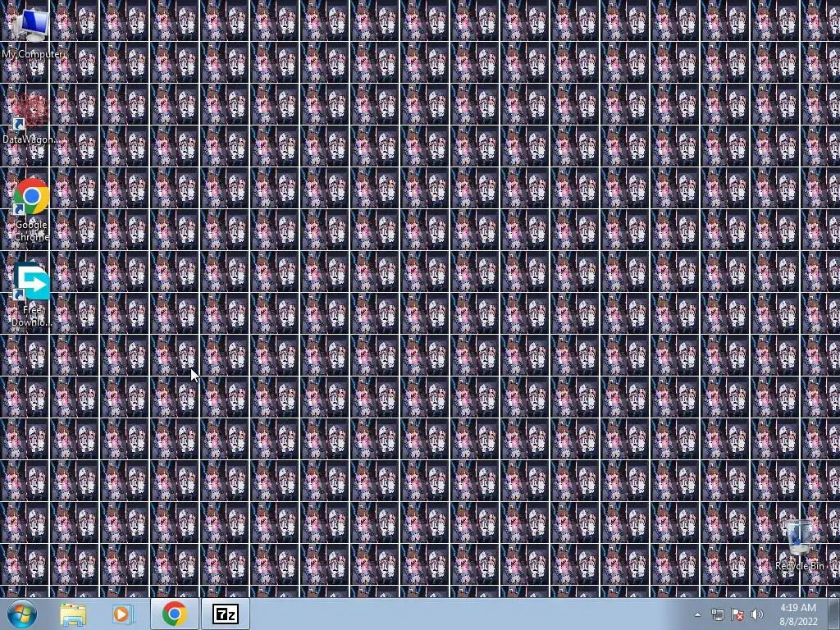Viewport: 840px width, 630px height.
Task: Open Windows Explorer from the taskbar
Action: (73, 614)
